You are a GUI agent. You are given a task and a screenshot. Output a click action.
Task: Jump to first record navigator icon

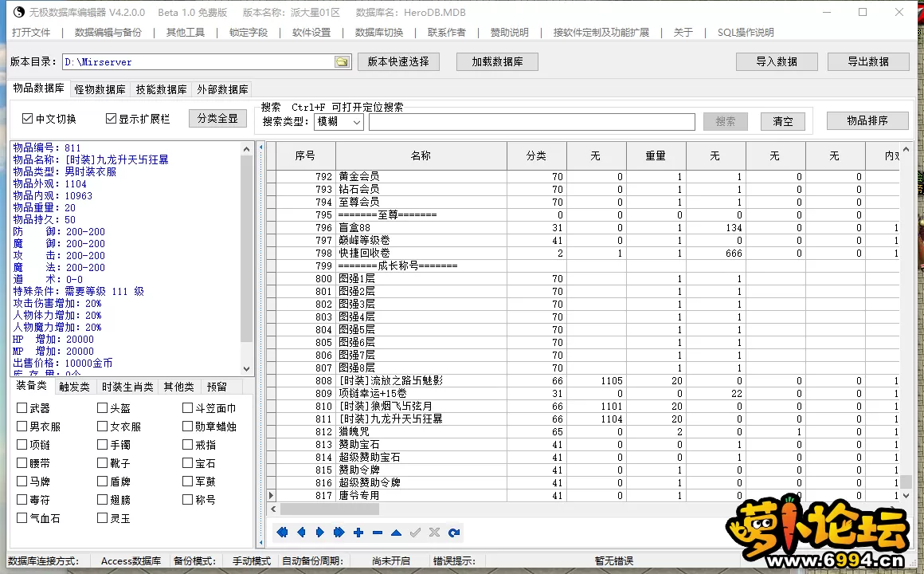[282, 533]
